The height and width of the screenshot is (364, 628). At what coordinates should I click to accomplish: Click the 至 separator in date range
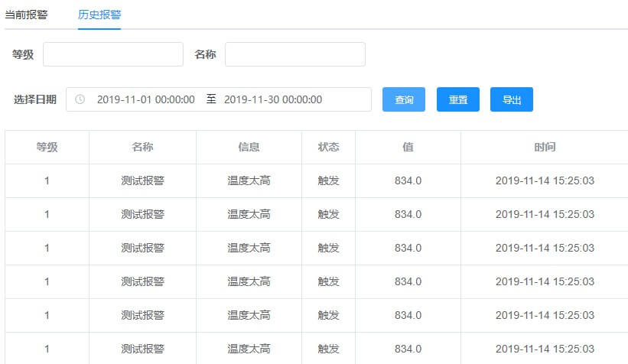tap(211, 99)
